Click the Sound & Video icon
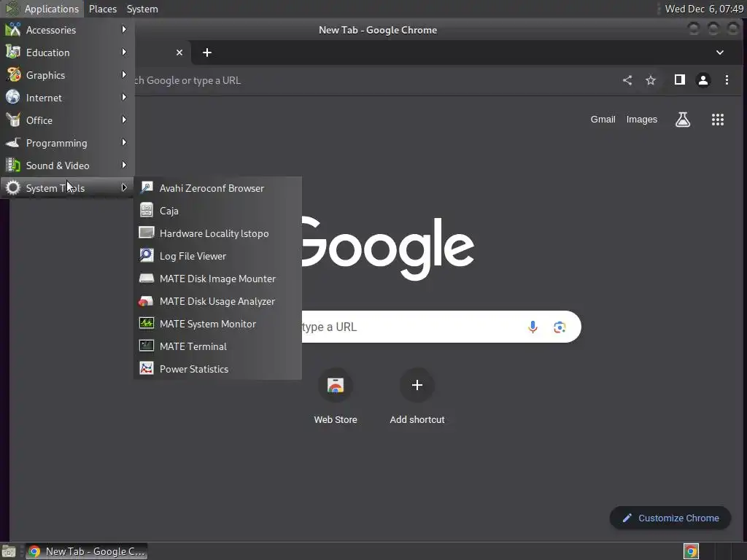Image resolution: width=747 pixels, height=560 pixels. [13, 166]
